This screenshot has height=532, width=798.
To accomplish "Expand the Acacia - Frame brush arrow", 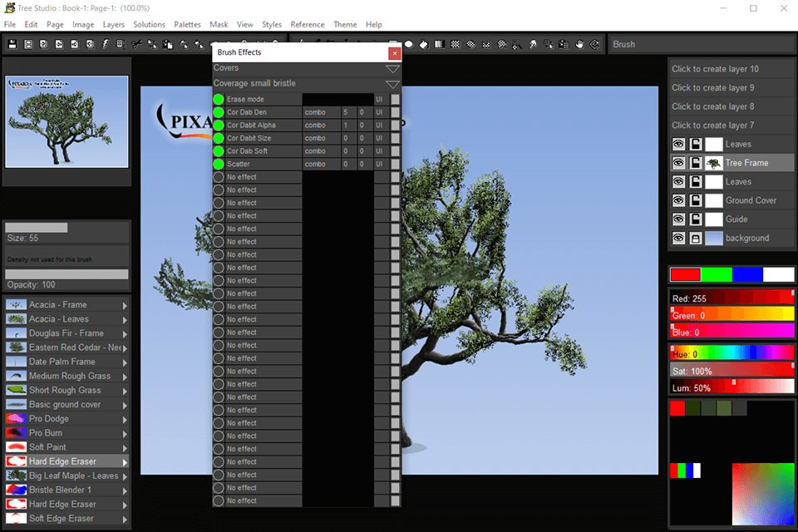I will point(125,305).
